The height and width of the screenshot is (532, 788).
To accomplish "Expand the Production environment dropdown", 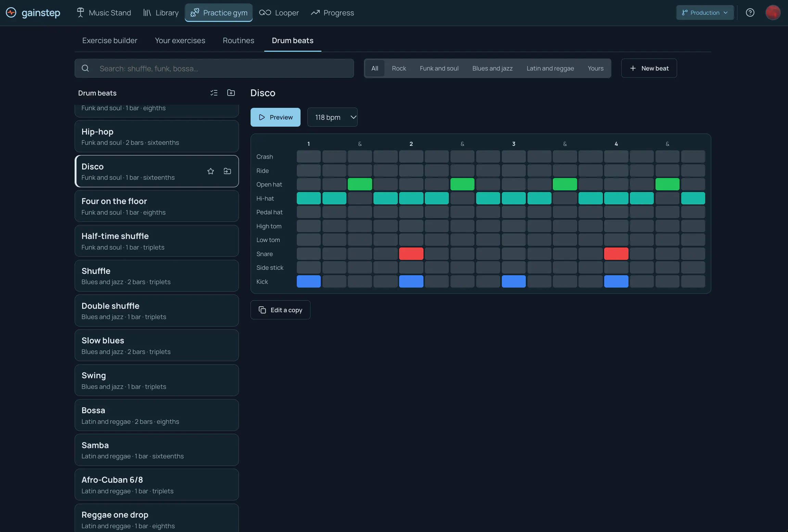I will (705, 13).
